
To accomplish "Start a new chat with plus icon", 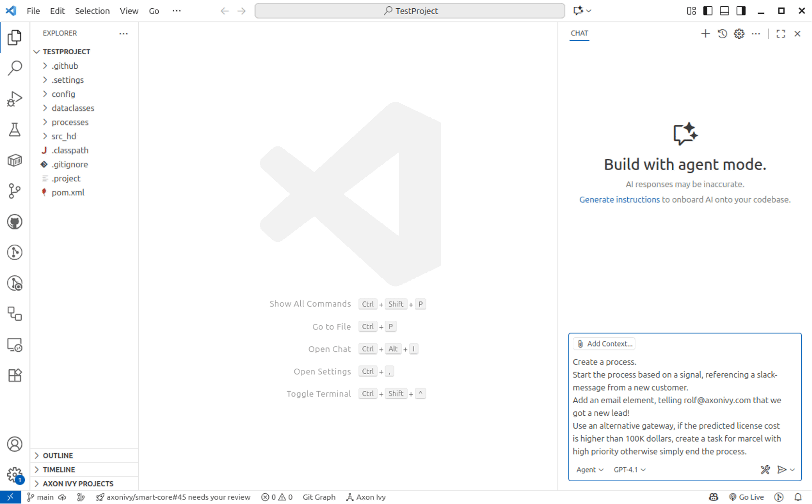I will pyautogui.click(x=705, y=33).
